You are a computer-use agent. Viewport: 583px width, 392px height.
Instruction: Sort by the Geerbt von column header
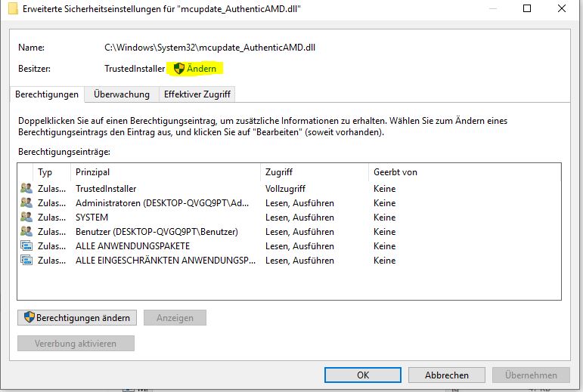[465, 172]
